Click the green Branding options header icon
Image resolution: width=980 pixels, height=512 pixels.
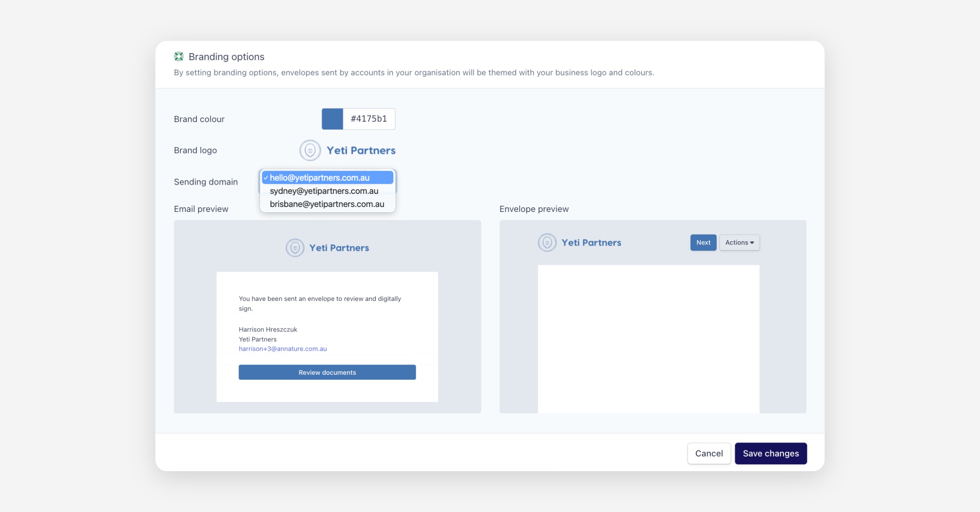179,56
